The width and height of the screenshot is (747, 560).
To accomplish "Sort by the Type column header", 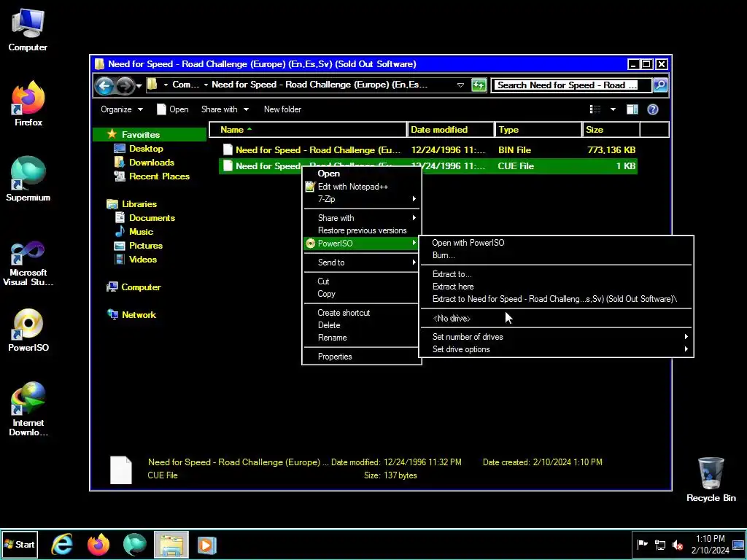I will click(538, 130).
